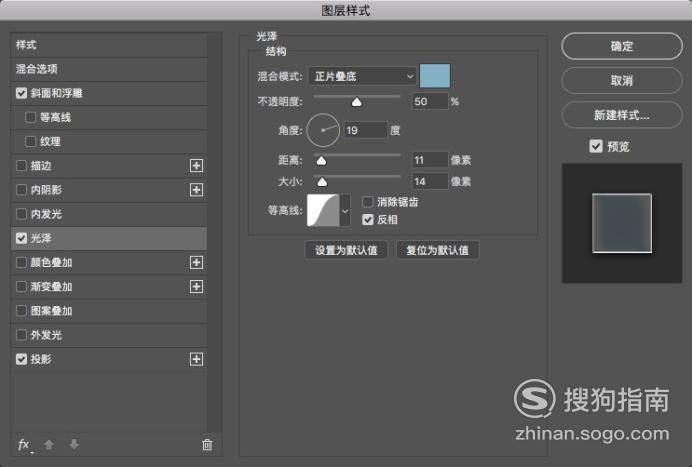692x467 pixels.
Task: Click the 不透明度 slider handle
Action: [x=356, y=102]
